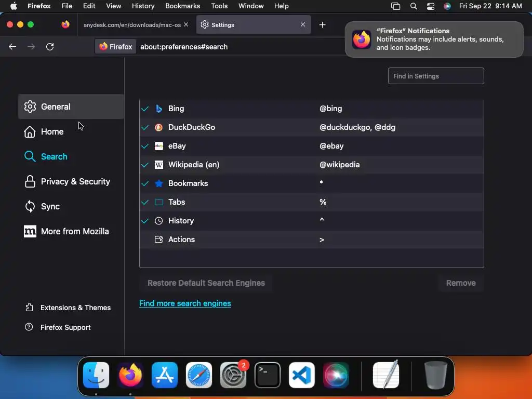
Task: Open TextEdit from the Dock
Action: pyautogui.click(x=386, y=375)
